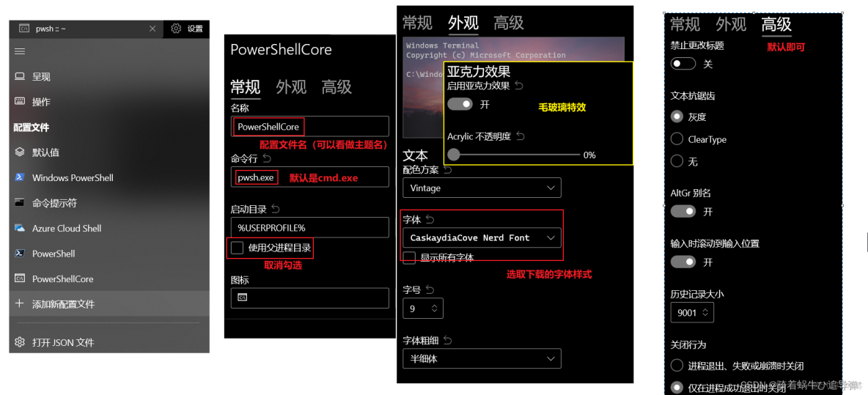Click the plus icon for 添加新配置文件
The width and height of the screenshot is (868, 395).
(x=19, y=303)
